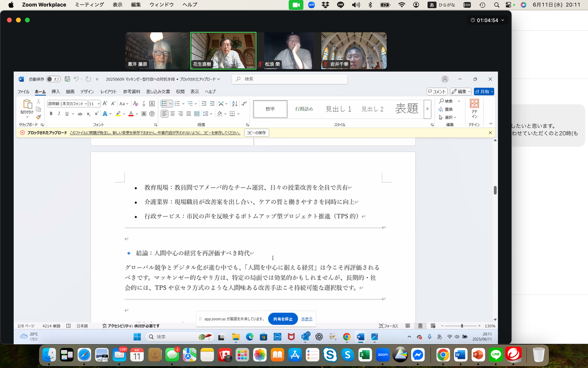Toggle bold formatting in Word ribbon
This screenshot has height=368, width=588.
pos(51,114)
